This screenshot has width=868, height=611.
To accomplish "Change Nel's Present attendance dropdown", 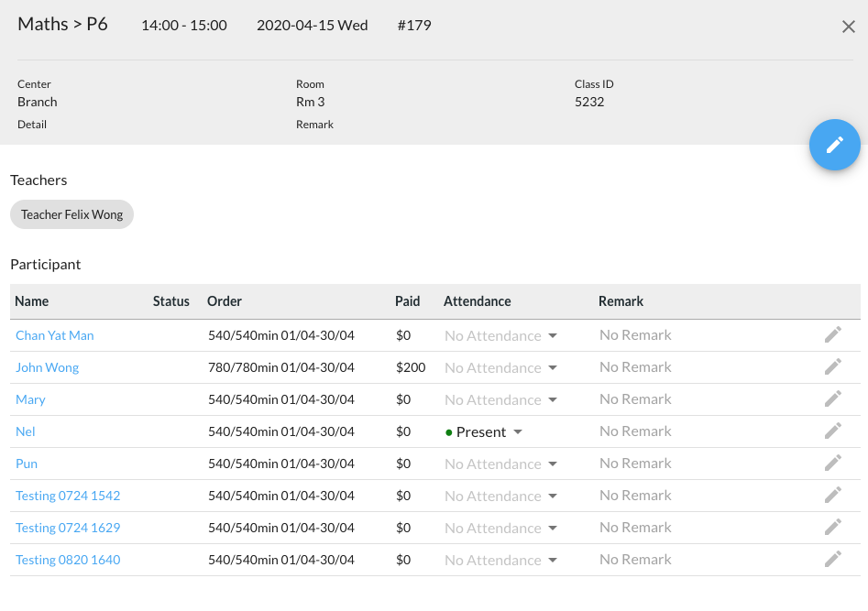I will pos(484,432).
